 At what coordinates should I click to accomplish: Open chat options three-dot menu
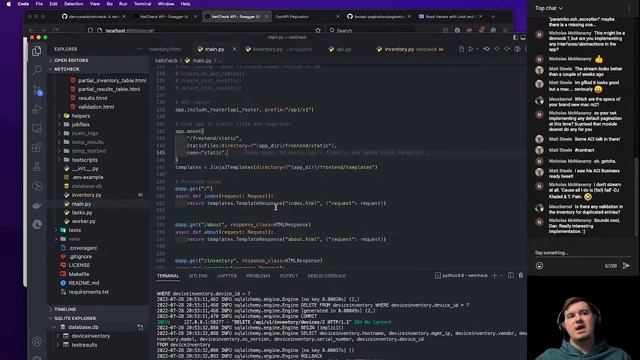tap(629, 8)
